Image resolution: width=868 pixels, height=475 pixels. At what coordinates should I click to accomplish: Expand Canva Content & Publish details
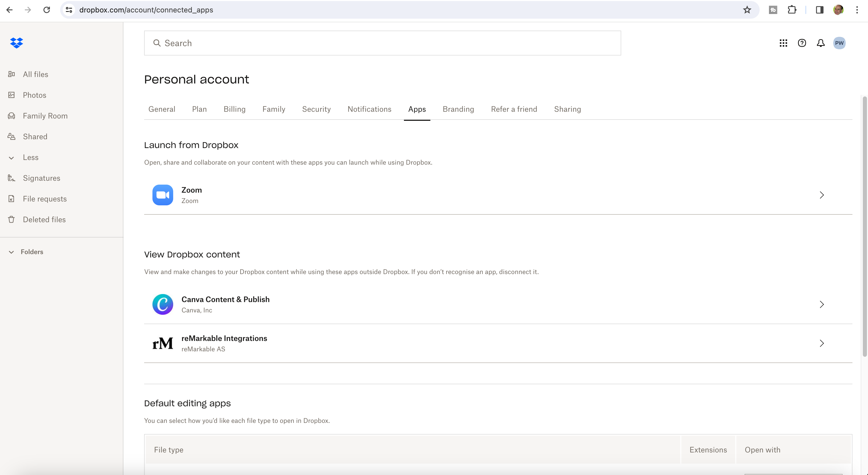822,304
